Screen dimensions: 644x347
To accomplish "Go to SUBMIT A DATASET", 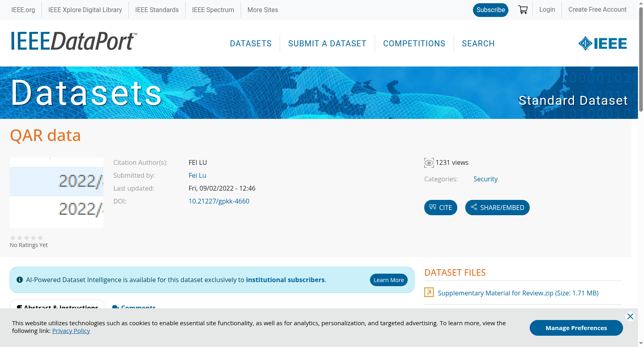I will (327, 44).
